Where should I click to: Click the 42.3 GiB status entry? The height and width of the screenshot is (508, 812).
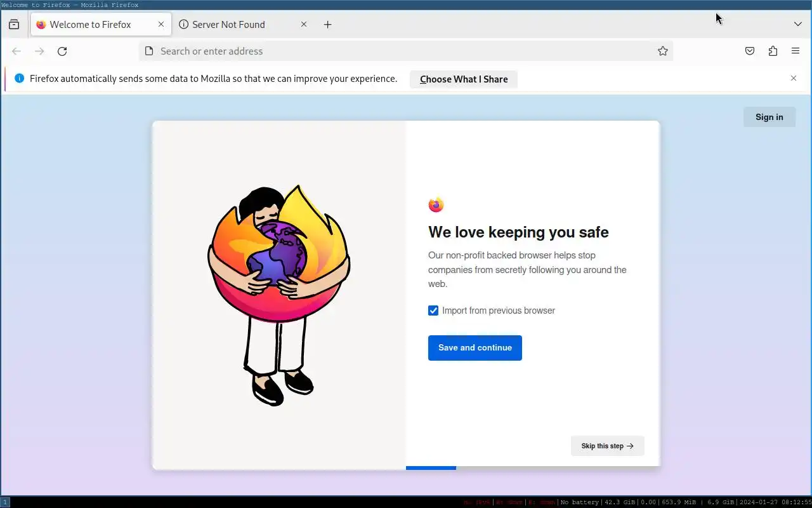pyautogui.click(x=619, y=502)
